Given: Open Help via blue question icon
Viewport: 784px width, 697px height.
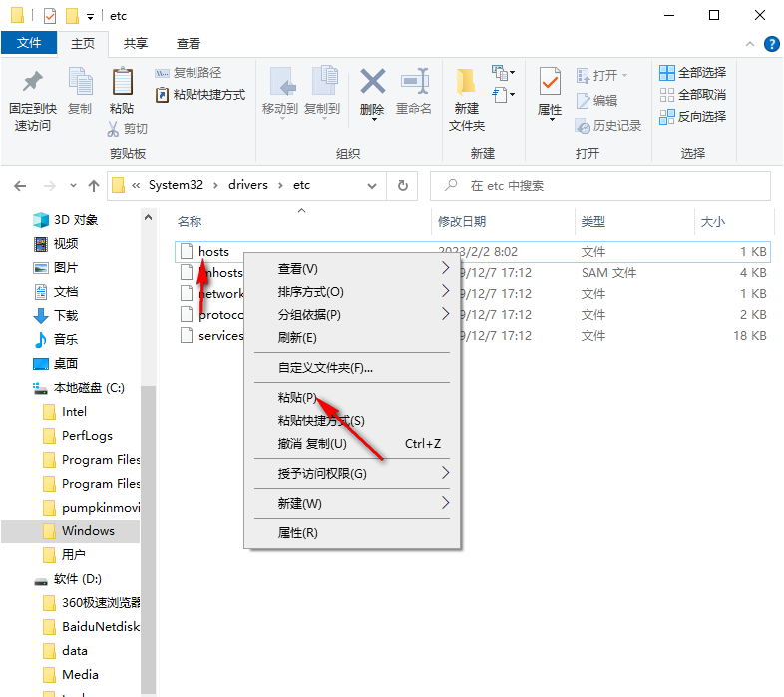Looking at the screenshot, I should tap(771, 44).
